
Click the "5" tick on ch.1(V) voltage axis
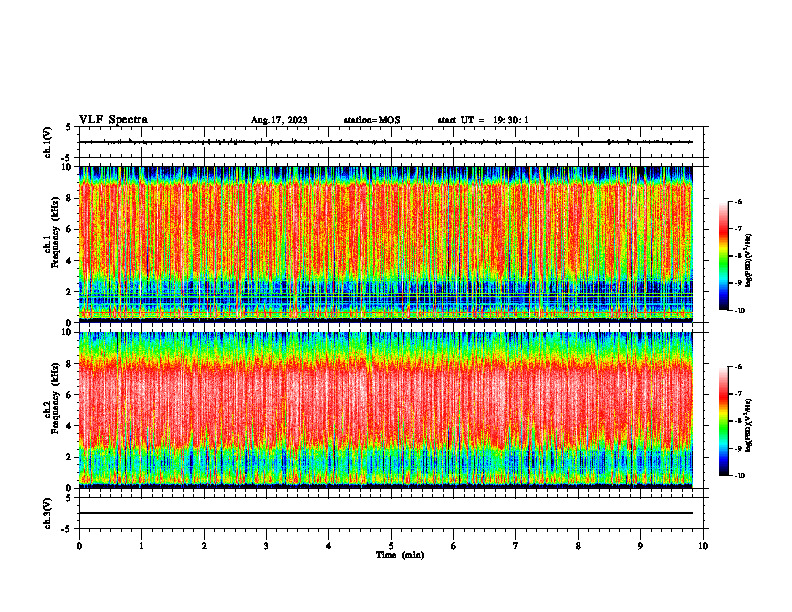(x=70, y=127)
